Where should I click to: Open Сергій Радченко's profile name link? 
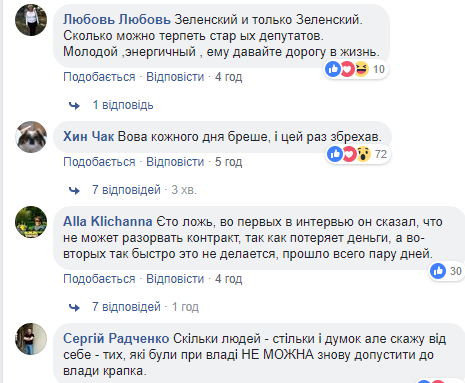[116, 339]
